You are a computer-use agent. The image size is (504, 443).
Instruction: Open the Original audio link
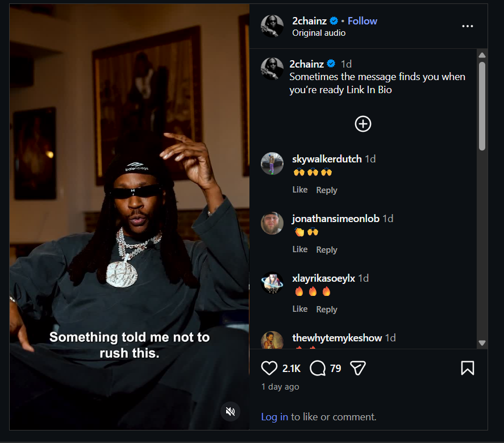pyautogui.click(x=319, y=33)
